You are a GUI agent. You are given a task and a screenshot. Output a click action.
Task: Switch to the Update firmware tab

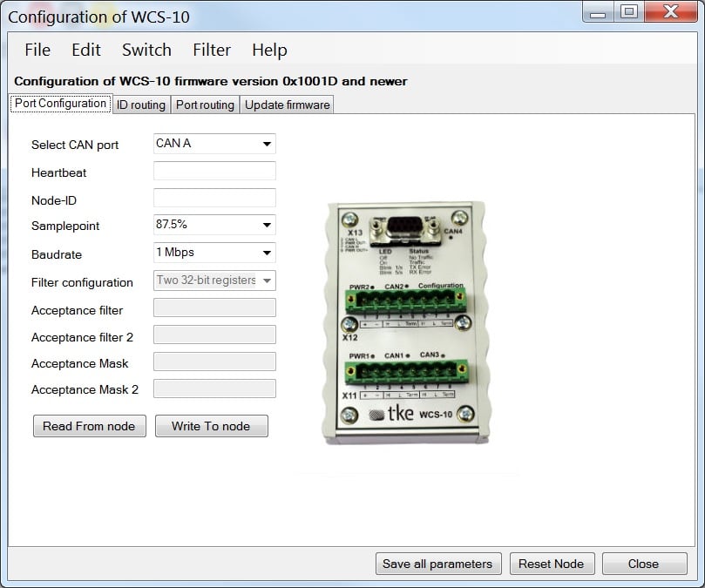click(x=288, y=105)
